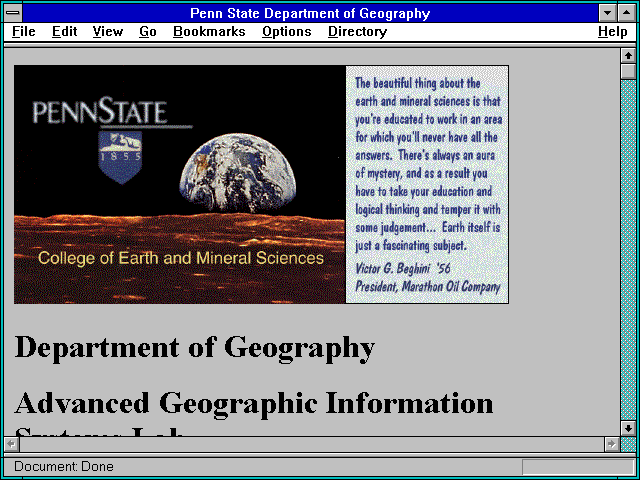The image size is (640, 480).
Task: Open the Directory menu
Action: tap(358, 32)
